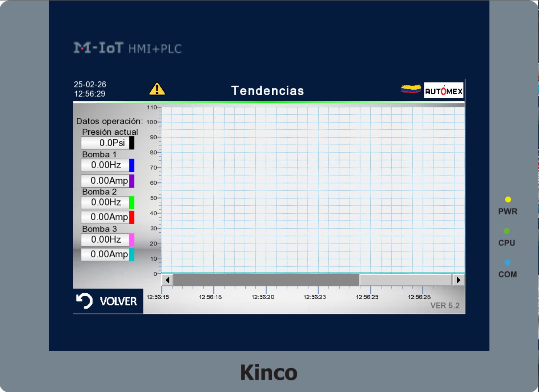Click time axis label 12:56:25
This screenshot has width=539, height=392.
click(x=367, y=297)
